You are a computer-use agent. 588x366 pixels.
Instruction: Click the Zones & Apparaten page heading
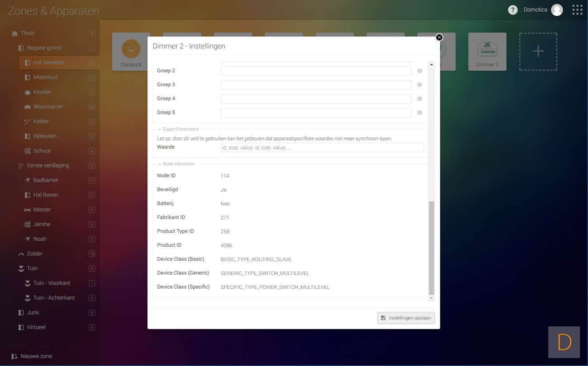point(53,11)
